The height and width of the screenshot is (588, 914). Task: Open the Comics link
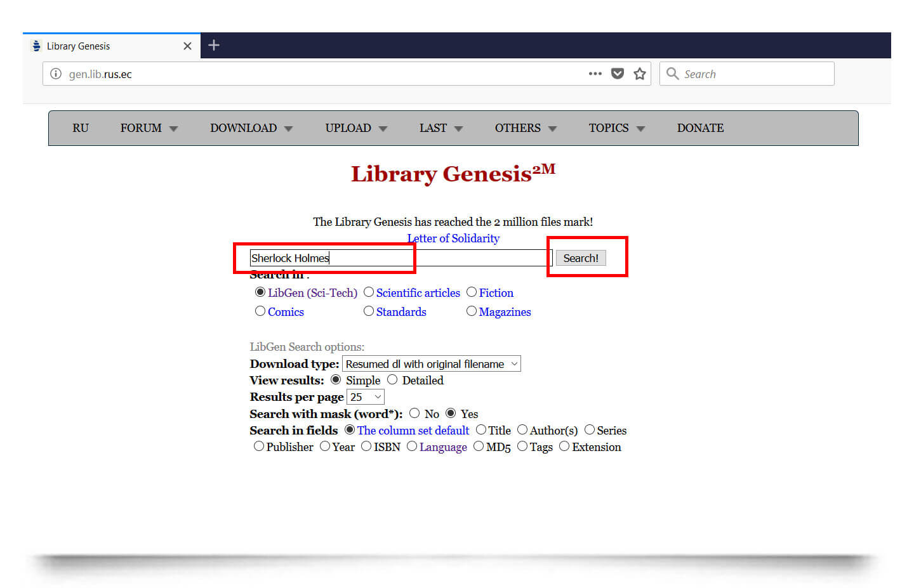point(286,312)
